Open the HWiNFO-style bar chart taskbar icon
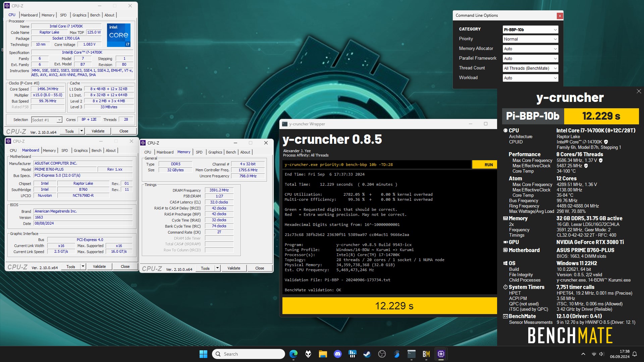 pyautogui.click(x=352, y=354)
